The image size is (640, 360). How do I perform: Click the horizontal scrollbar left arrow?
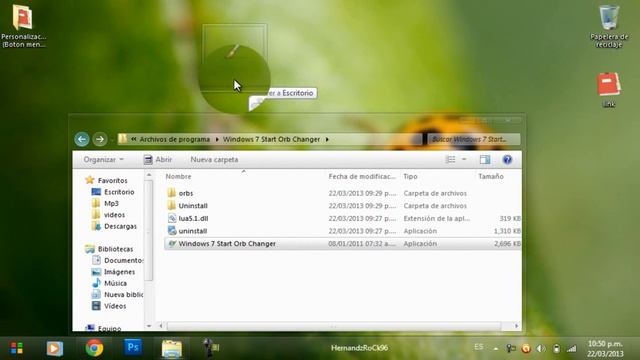(x=161, y=326)
